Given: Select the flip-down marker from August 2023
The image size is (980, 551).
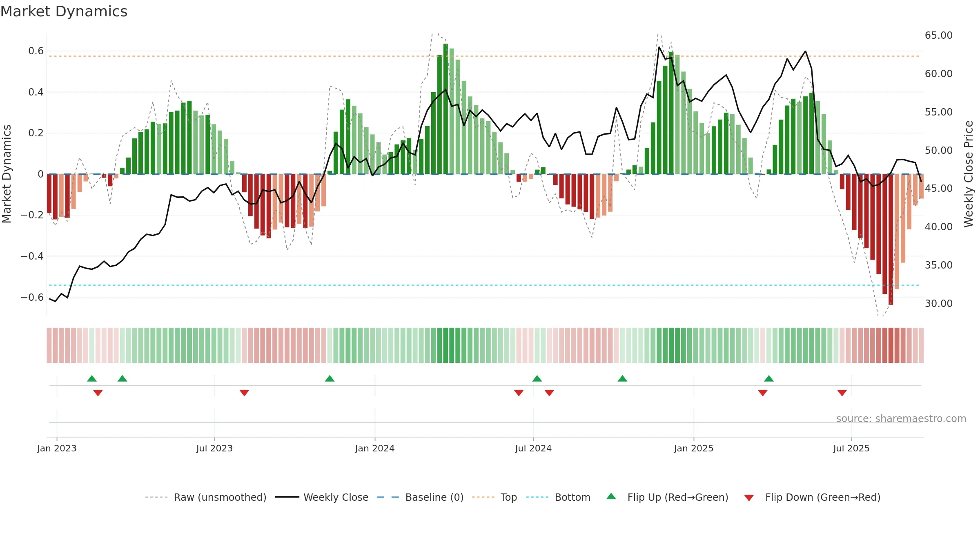Looking at the screenshot, I should tap(244, 393).
